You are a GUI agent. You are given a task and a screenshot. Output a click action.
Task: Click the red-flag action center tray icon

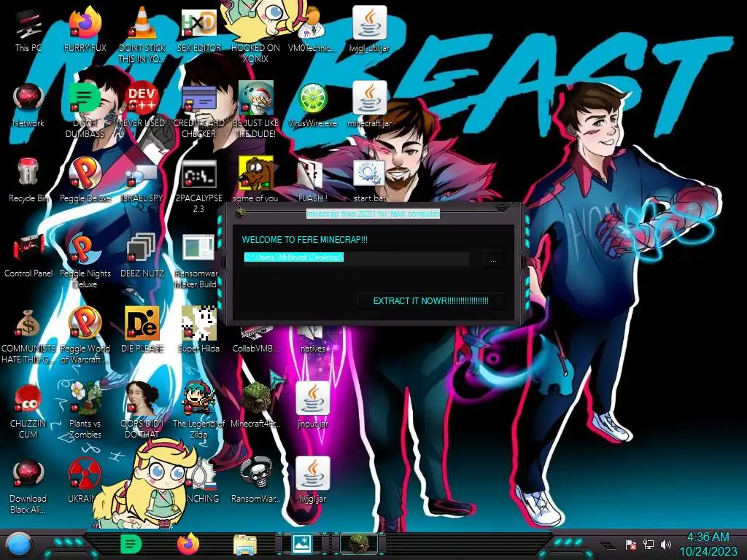tap(631, 544)
